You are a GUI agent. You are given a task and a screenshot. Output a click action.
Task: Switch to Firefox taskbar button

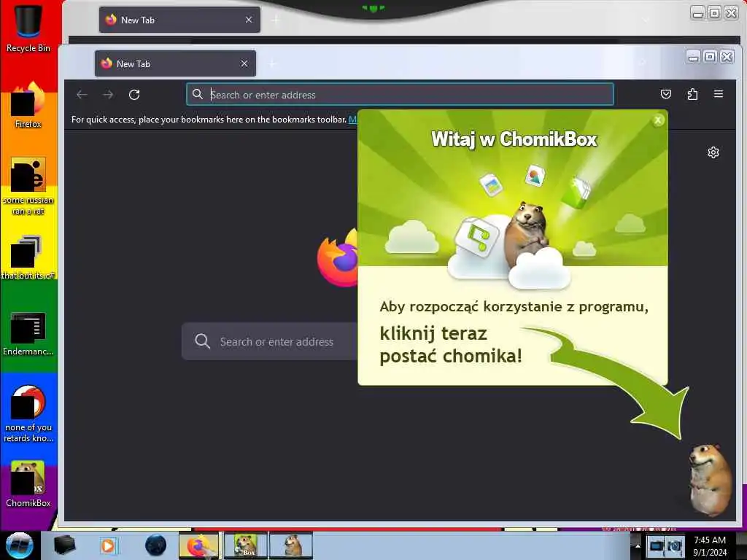[x=198, y=545]
